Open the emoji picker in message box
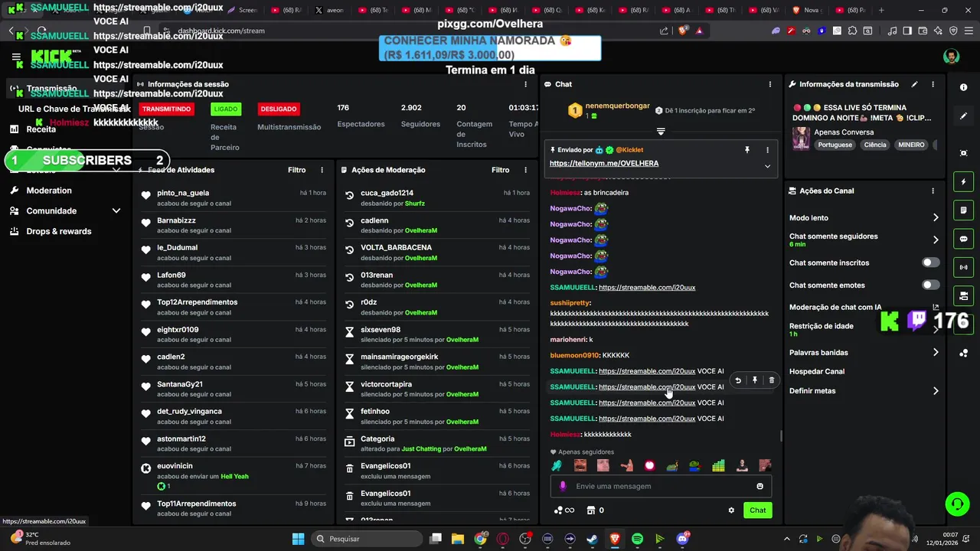 coord(759,486)
